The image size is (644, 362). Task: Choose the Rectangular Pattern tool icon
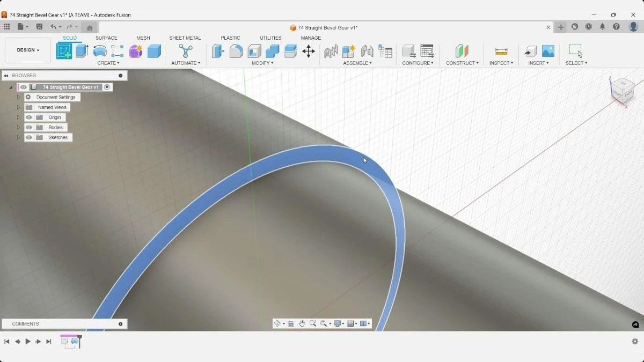click(x=118, y=51)
